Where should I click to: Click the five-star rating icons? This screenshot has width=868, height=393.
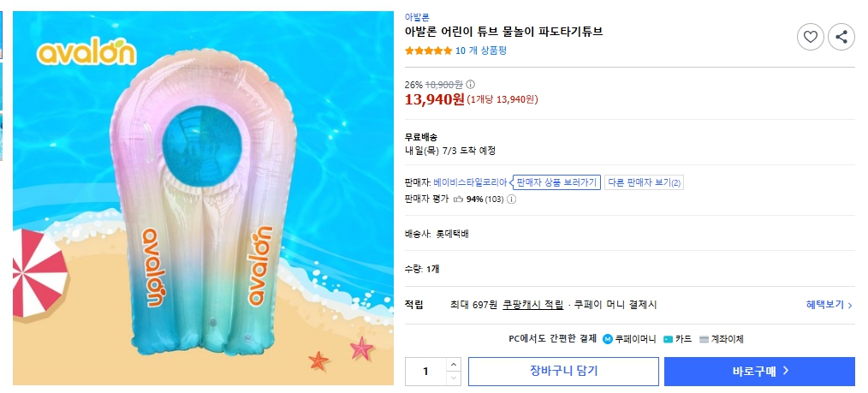pos(428,51)
